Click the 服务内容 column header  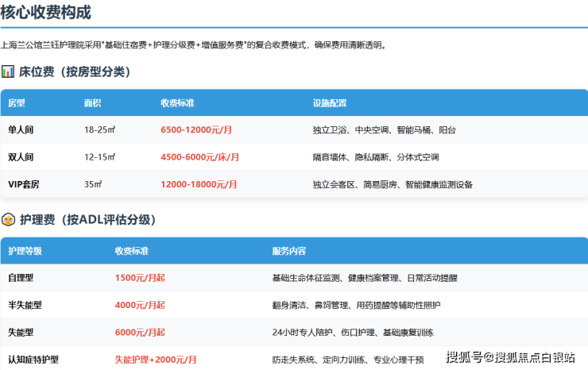point(288,251)
